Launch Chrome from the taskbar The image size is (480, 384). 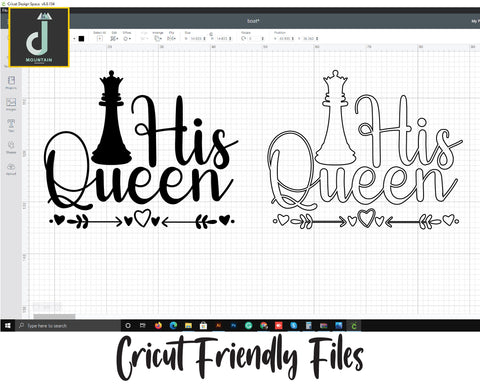point(264,326)
